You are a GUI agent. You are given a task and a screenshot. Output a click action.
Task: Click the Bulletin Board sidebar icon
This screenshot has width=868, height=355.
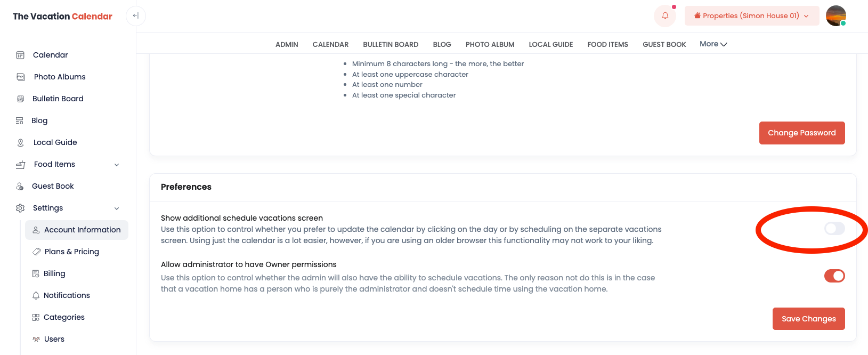click(20, 99)
